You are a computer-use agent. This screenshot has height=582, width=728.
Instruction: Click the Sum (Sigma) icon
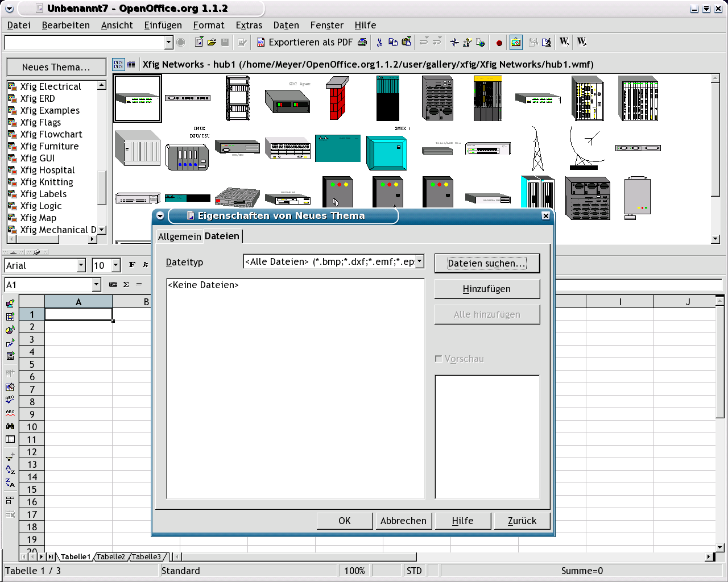pos(126,284)
